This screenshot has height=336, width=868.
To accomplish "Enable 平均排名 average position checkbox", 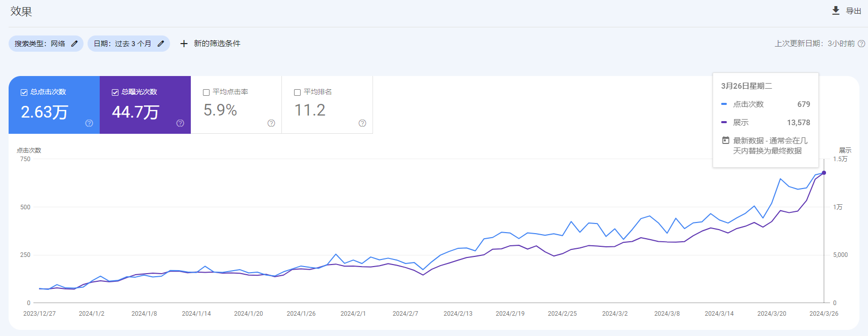I will pyautogui.click(x=297, y=92).
